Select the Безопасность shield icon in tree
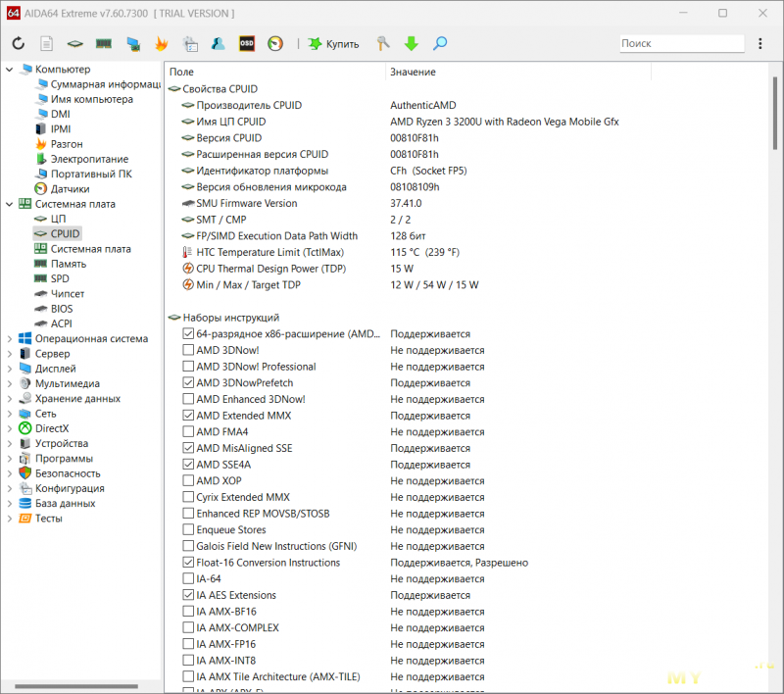This screenshot has height=694, width=784. pyautogui.click(x=25, y=473)
